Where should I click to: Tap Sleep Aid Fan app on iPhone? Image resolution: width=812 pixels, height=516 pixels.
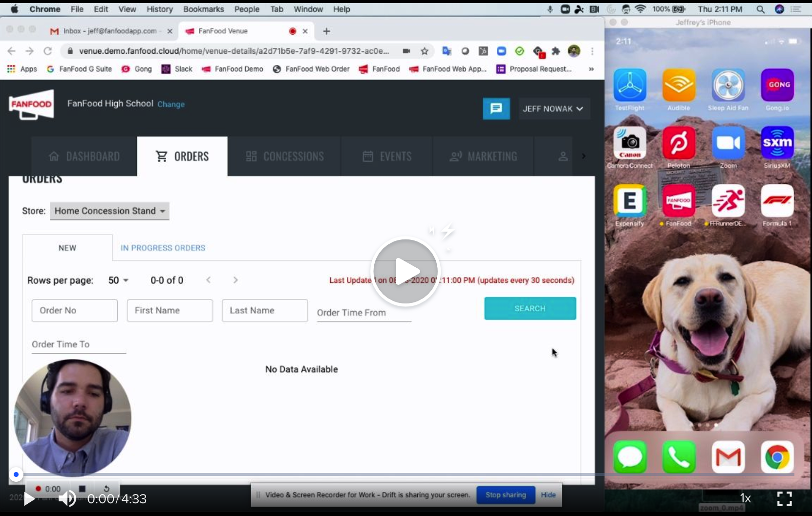[728, 85]
